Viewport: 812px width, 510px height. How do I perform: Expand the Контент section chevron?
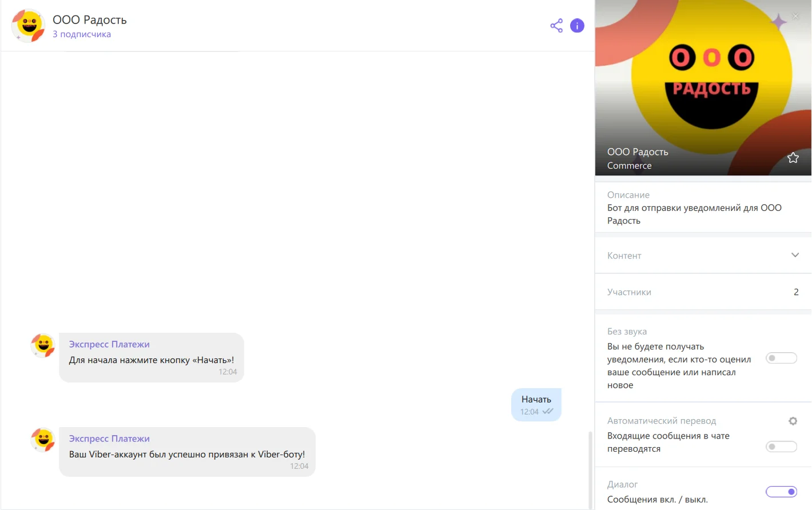pyautogui.click(x=795, y=255)
